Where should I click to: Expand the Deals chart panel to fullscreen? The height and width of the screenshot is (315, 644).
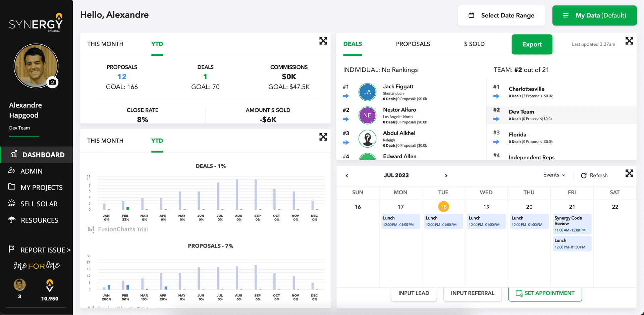tap(323, 137)
